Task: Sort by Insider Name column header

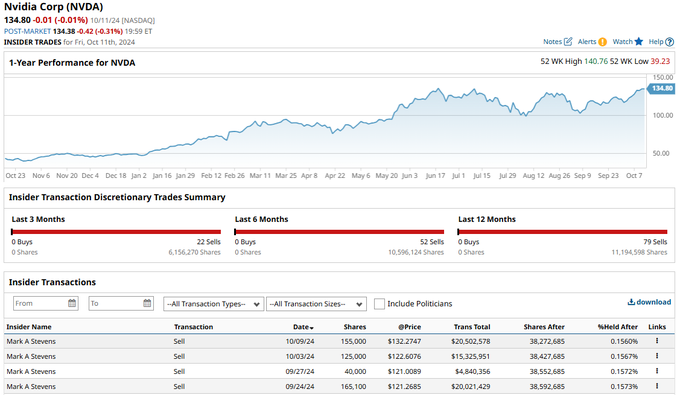Action: pos(29,327)
